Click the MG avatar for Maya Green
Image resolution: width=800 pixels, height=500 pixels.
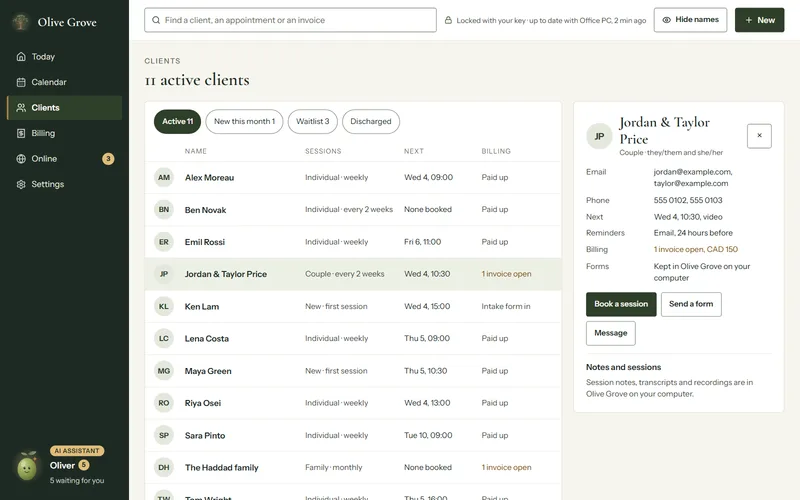point(164,371)
